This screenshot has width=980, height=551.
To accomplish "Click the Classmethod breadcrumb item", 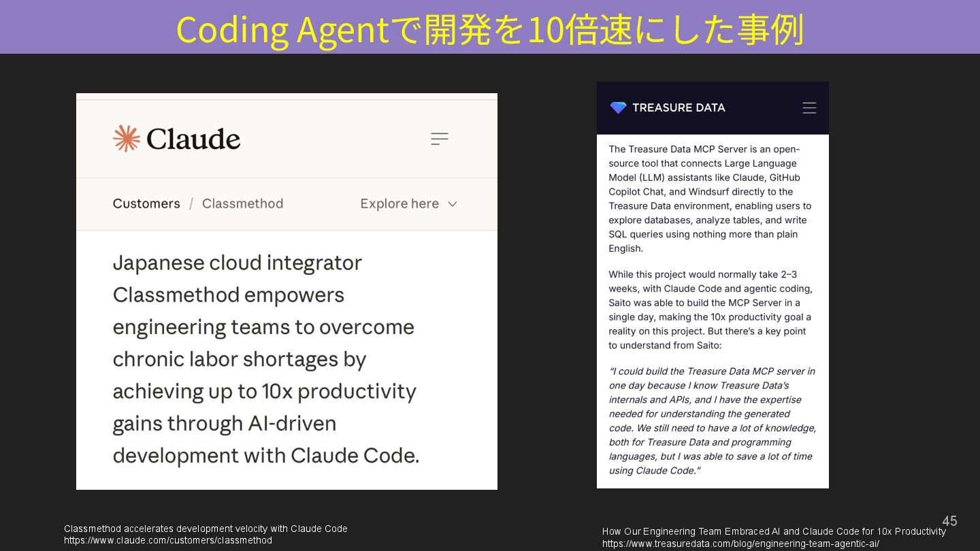I will (x=242, y=203).
